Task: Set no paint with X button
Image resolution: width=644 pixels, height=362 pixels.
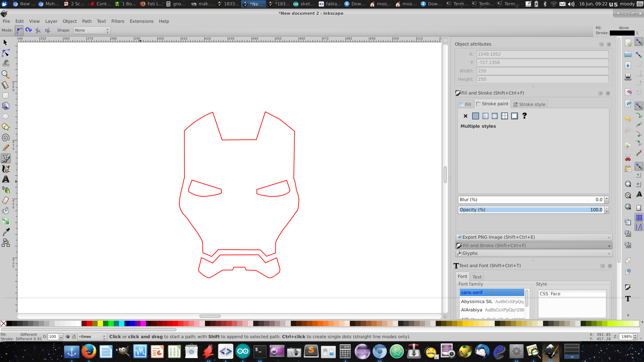Action: [x=466, y=116]
